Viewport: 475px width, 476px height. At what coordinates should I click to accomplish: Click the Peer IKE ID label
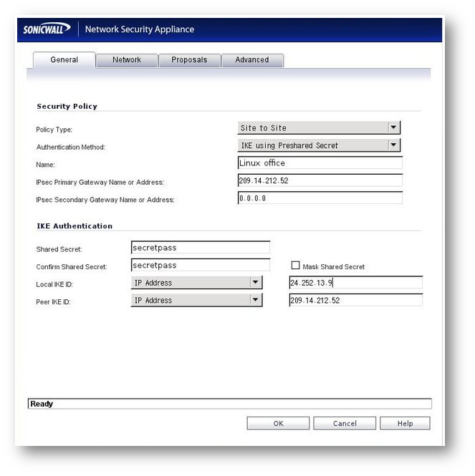53,302
